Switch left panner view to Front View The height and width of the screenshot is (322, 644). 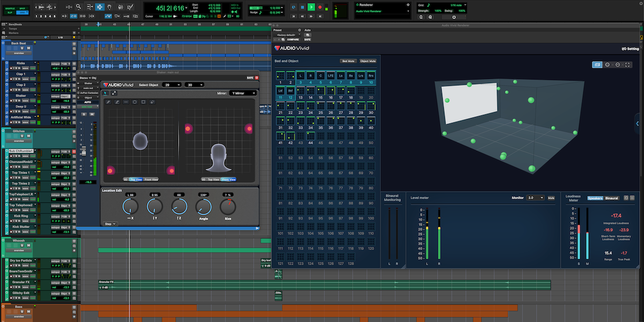click(151, 179)
